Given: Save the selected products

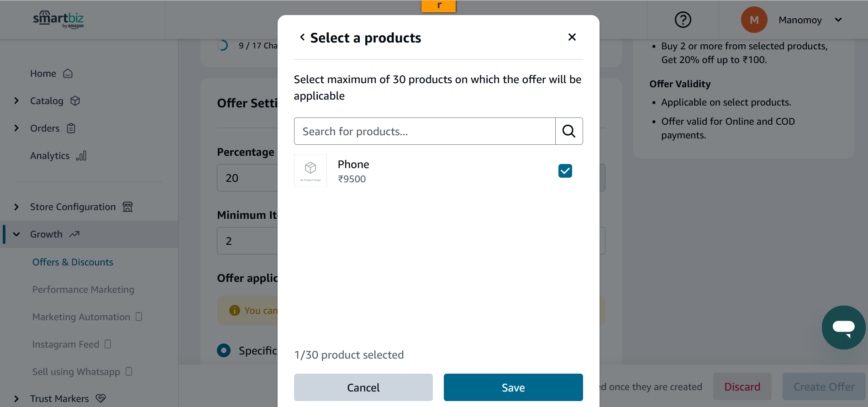Looking at the screenshot, I should pyautogui.click(x=513, y=387).
